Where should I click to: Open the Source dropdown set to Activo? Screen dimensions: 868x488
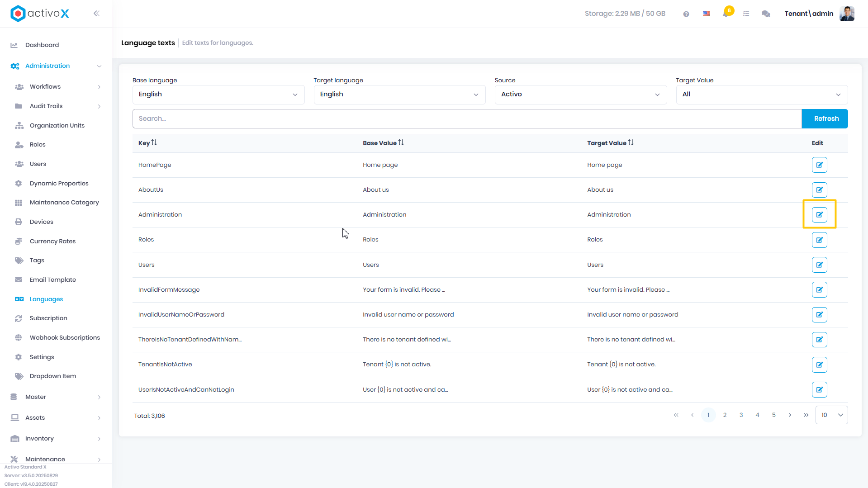click(x=581, y=95)
